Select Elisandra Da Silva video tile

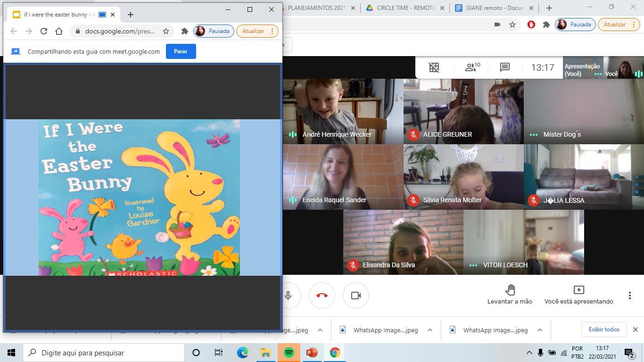point(403,242)
